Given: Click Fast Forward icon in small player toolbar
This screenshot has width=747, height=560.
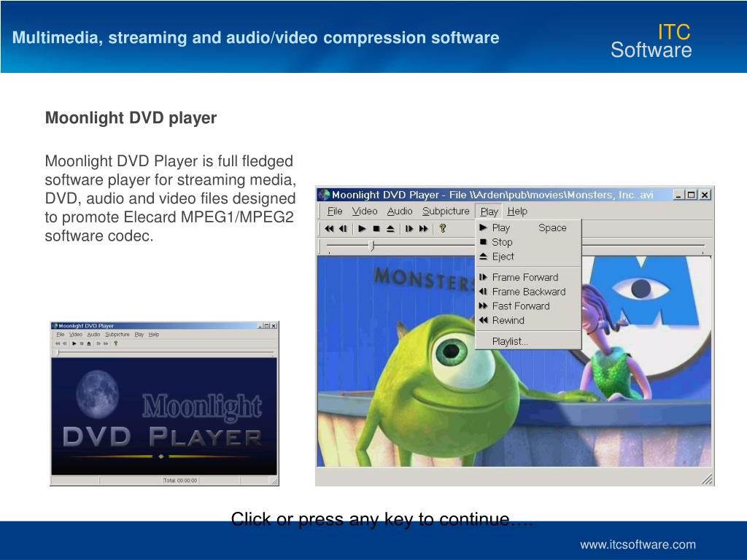Looking at the screenshot, I should click(106, 343).
